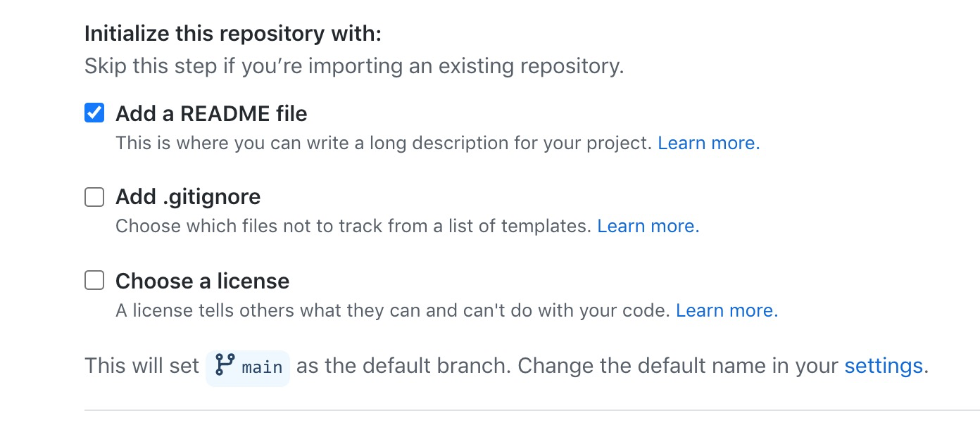Click the README long description helper text
This screenshot has height=425, width=980.
384,143
